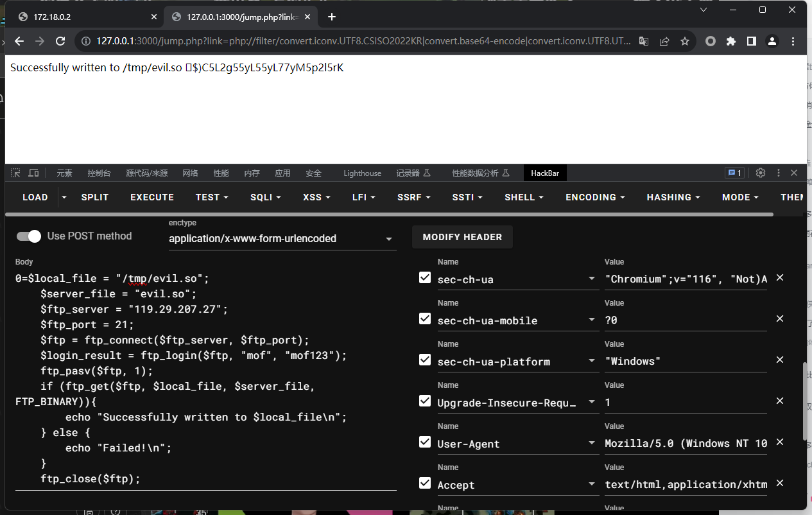Switch to the Lighthouse DevTools tab

point(362,173)
